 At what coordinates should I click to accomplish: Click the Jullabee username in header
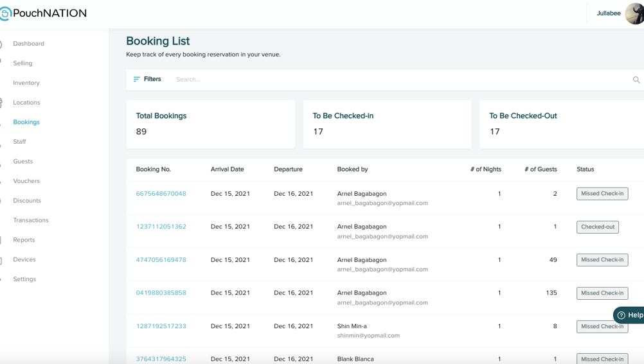click(608, 13)
